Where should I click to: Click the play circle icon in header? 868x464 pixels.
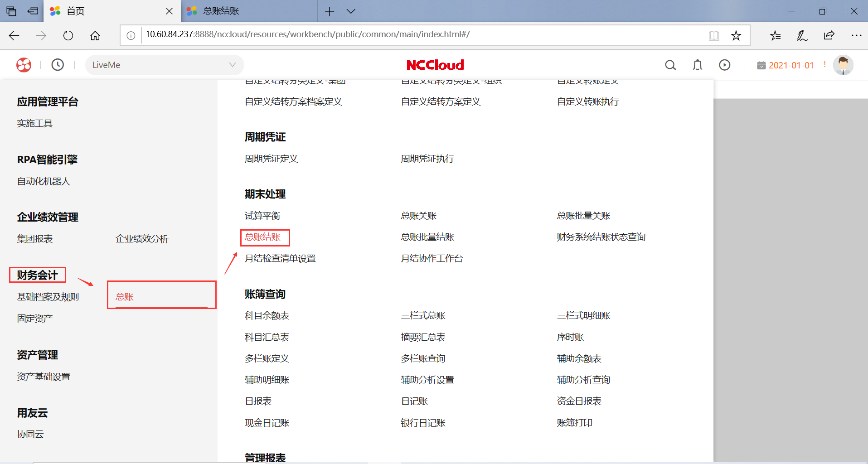coord(725,65)
